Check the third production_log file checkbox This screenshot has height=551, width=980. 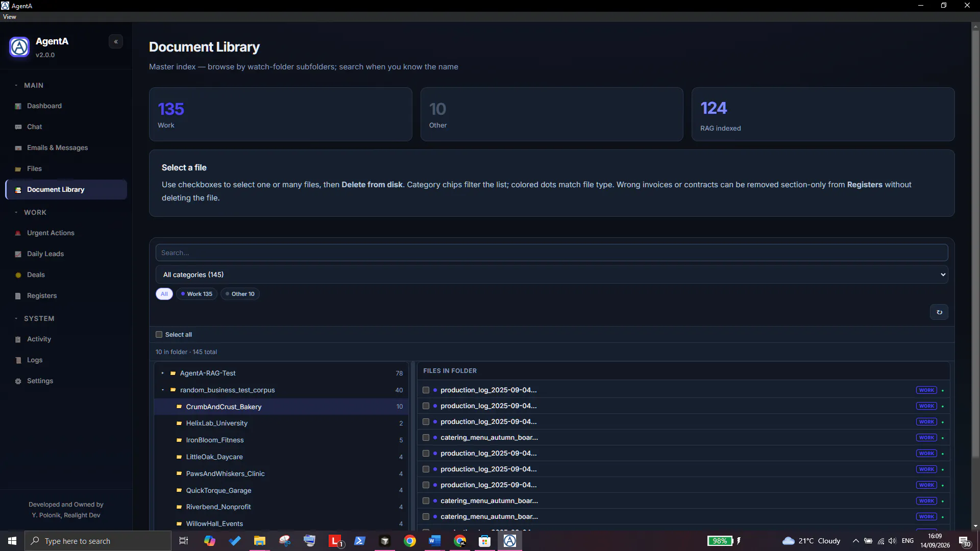[x=426, y=422]
